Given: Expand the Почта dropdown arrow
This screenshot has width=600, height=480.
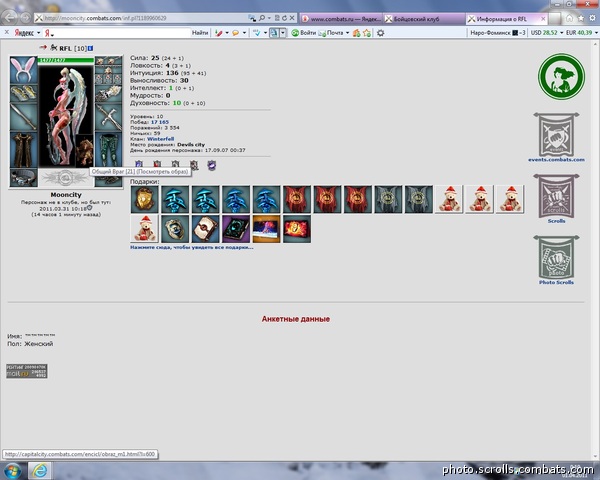Looking at the screenshot, I should pyautogui.click(x=347, y=33).
